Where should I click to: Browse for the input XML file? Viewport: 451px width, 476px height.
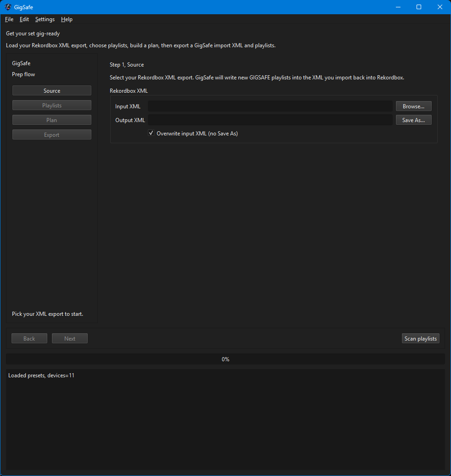pyautogui.click(x=413, y=106)
